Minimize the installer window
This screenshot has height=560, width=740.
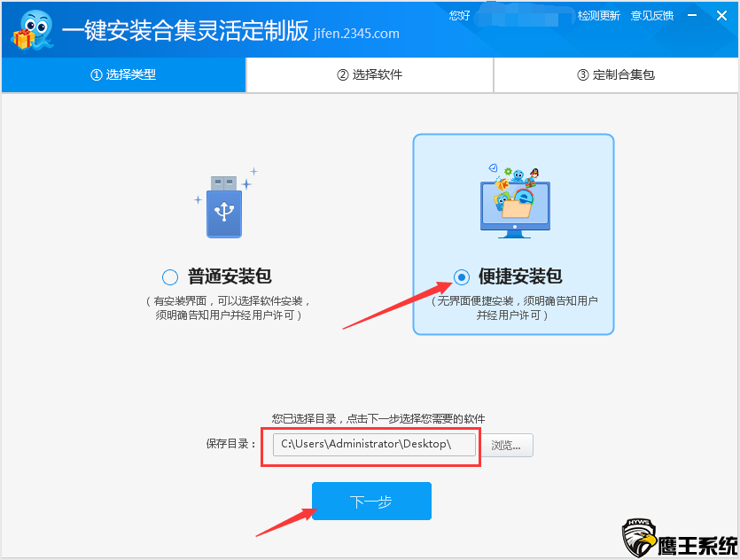692,16
